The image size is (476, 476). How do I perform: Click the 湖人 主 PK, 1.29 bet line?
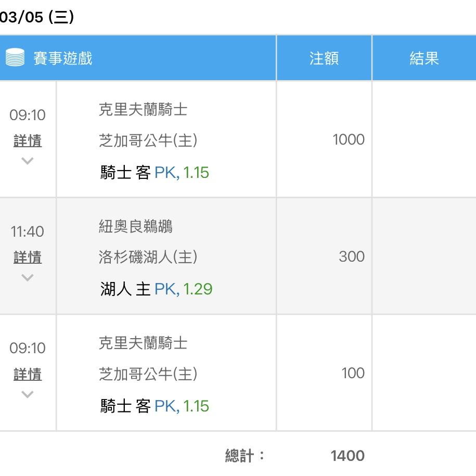coord(156,289)
